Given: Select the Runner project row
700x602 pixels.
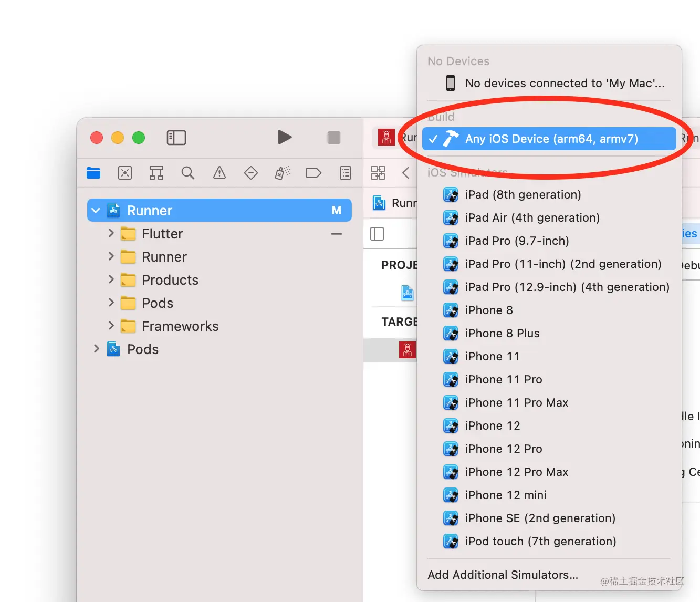Looking at the screenshot, I should [220, 210].
